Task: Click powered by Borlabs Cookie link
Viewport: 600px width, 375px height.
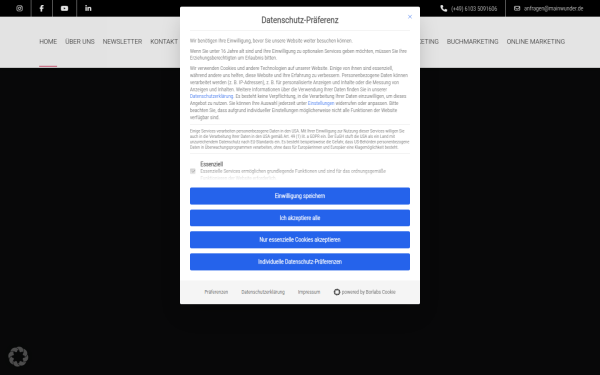Action: (365, 292)
